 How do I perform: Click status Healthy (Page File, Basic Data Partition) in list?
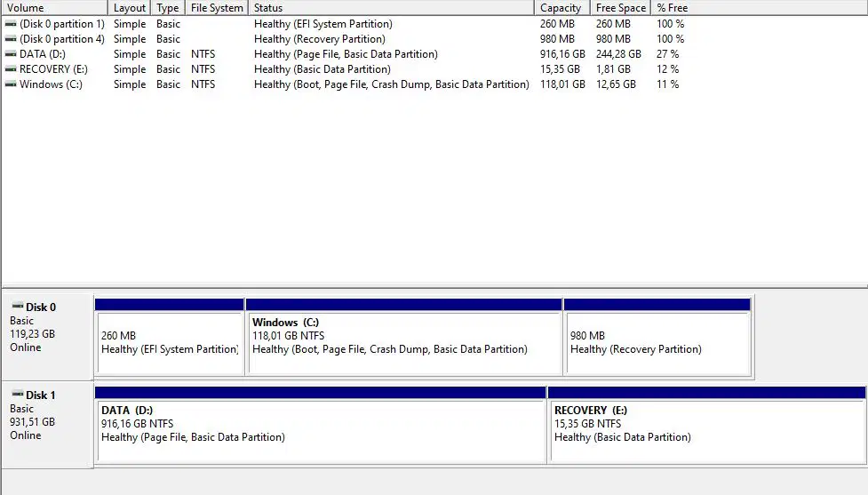click(346, 53)
